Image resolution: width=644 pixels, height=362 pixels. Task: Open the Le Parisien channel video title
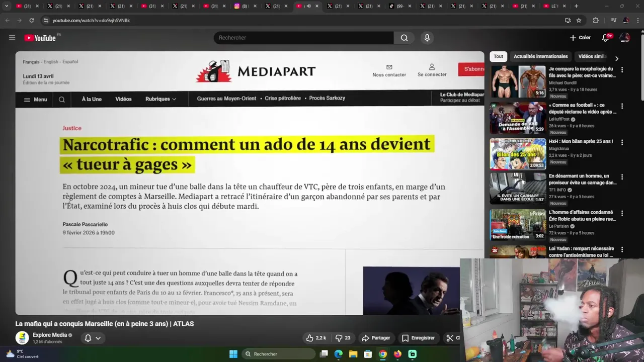(x=582, y=216)
